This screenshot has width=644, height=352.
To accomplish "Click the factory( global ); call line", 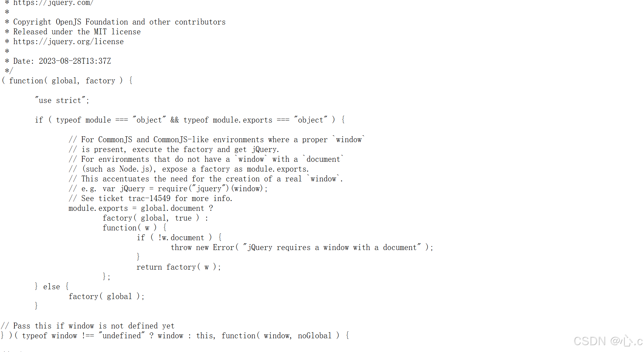I will click(x=107, y=296).
